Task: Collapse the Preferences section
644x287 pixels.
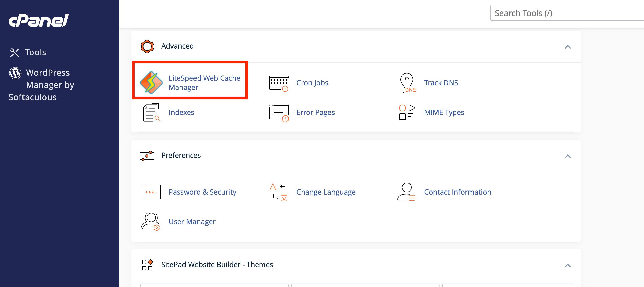Action: click(x=568, y=156)
